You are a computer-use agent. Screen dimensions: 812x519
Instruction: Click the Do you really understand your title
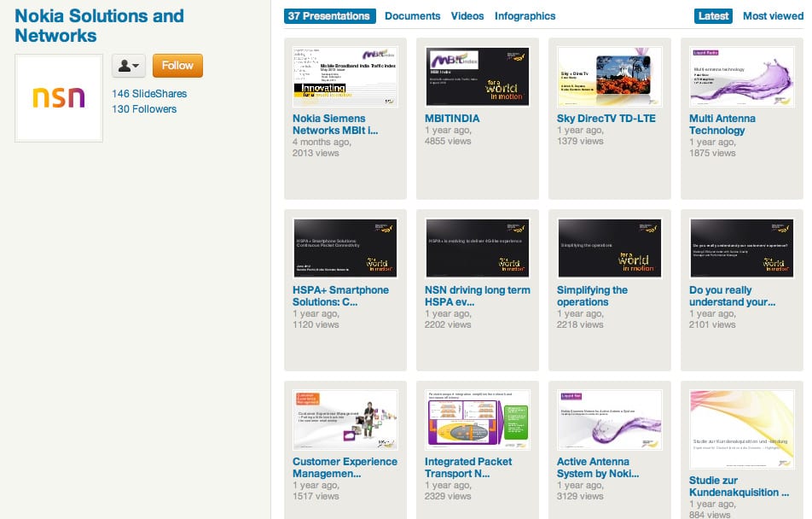[732, 296]
